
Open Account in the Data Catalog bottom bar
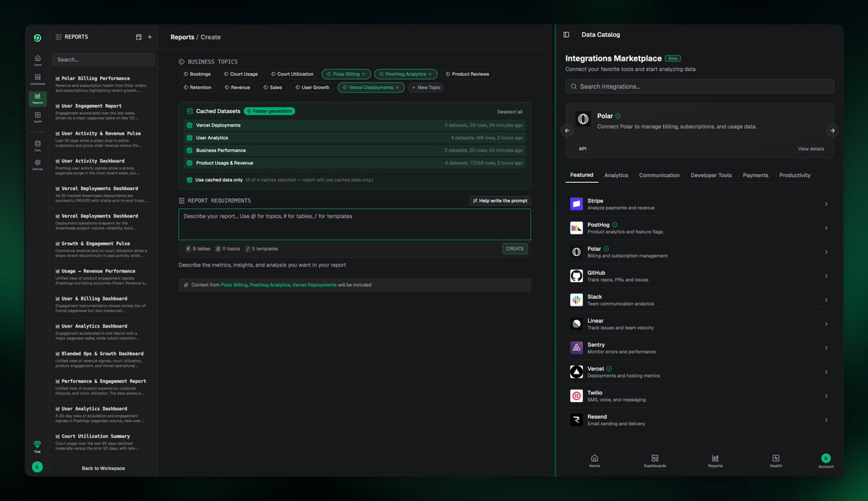tap(826, 461)
